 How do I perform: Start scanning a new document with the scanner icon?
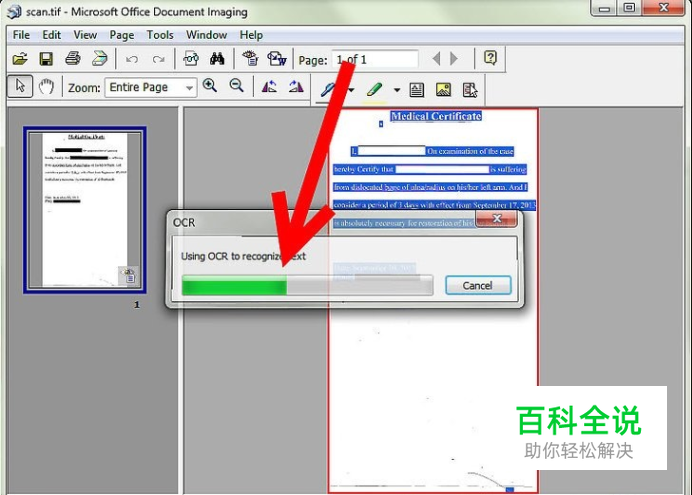coord(99,58)
